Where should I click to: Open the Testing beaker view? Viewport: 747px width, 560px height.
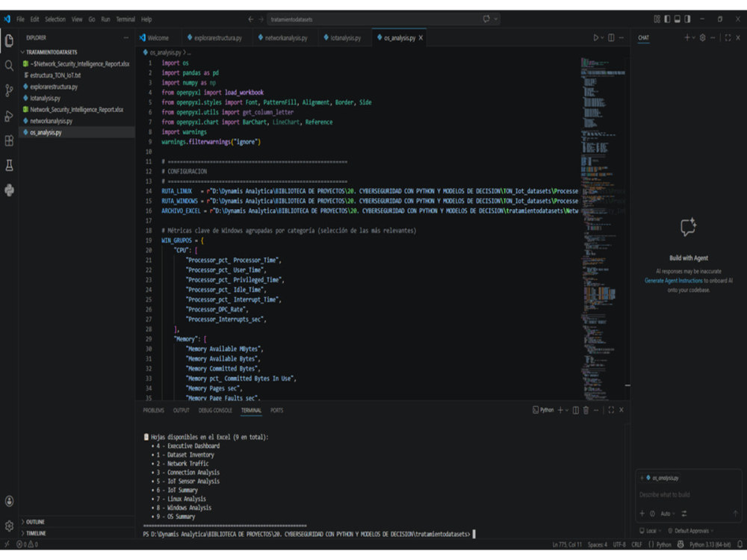point(9,165)
